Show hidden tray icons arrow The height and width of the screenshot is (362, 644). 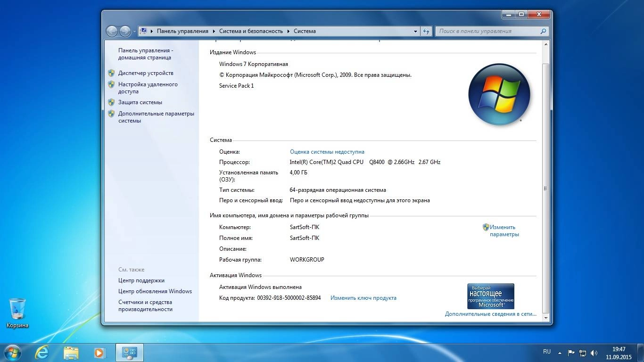tap(560, 353)
